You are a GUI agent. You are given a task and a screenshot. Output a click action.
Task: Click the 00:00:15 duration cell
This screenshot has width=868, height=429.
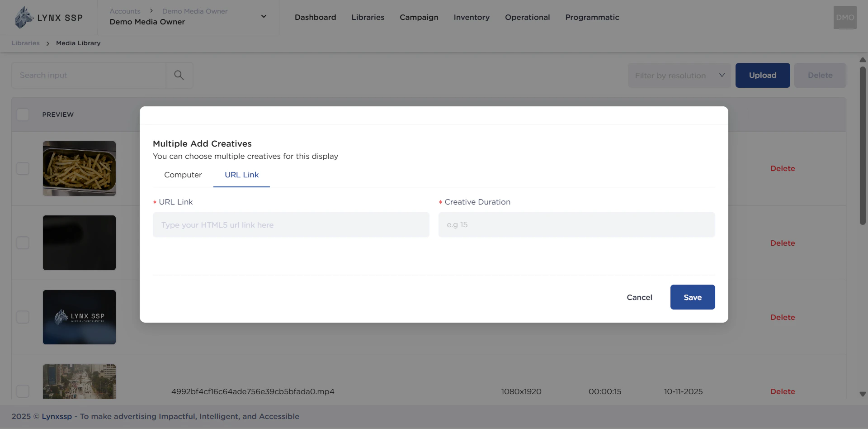pyautogui.click(x=605, y=391)
